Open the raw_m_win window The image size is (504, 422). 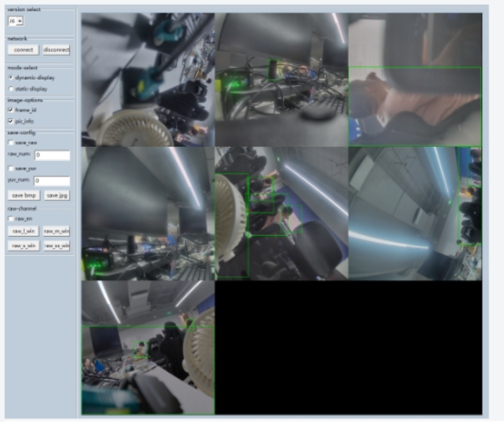click(x=57, y=231)
